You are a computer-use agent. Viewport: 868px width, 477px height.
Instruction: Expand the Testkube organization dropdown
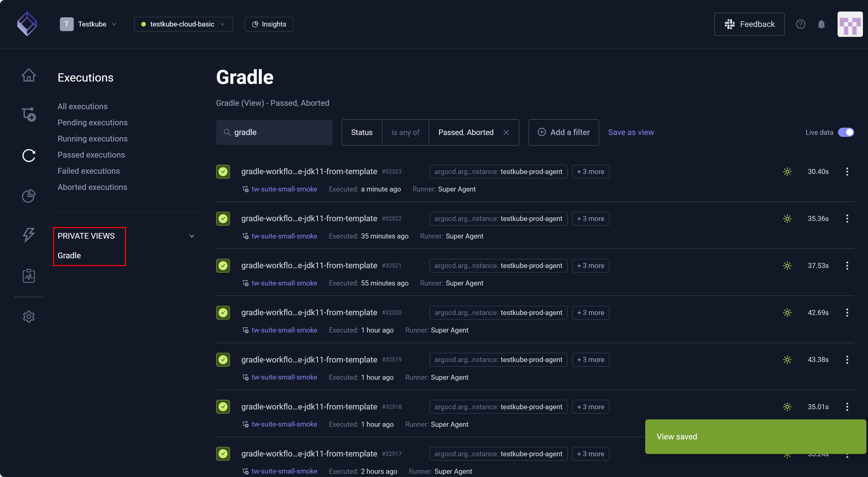pyautogui.click(x=89, y=24)
